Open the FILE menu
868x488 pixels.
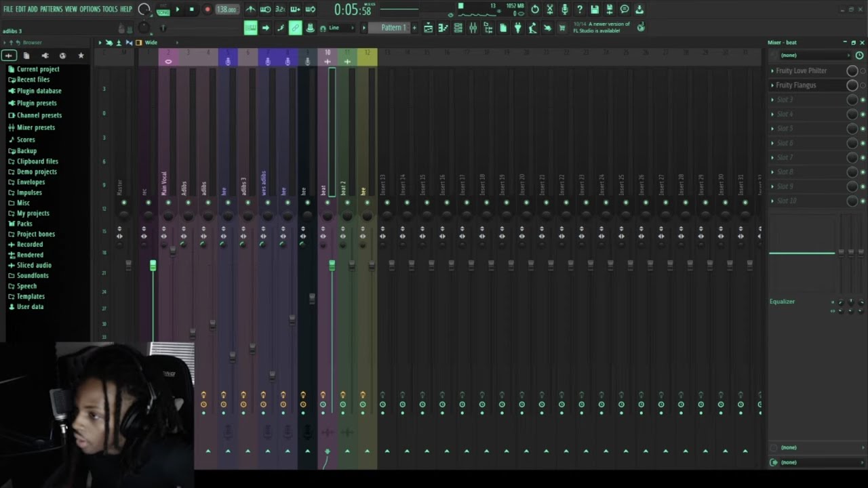point(8,9)
